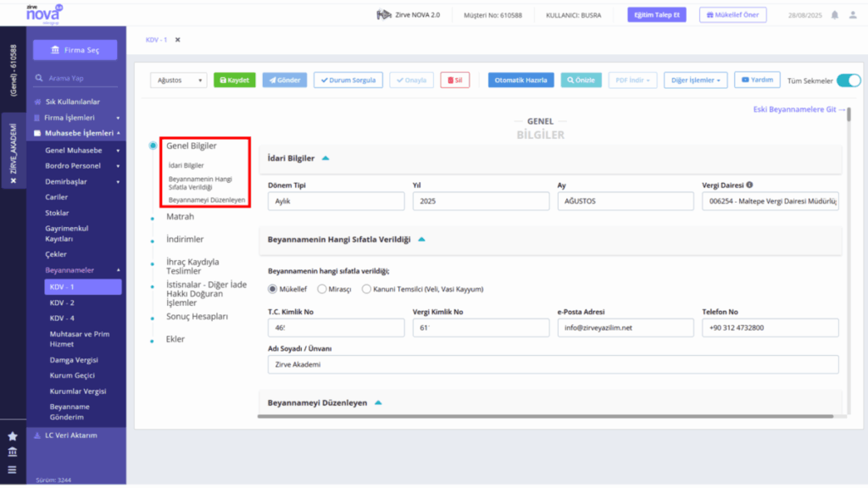This screenshot has width=868, height=488.
Task: Click the Vergi Dairesi info icon
Action: coord(749,185)
